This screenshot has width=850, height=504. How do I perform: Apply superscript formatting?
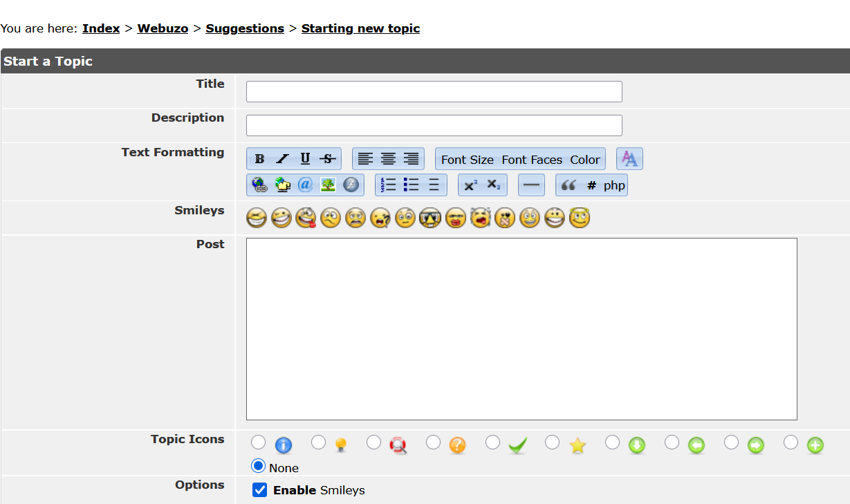470,185
